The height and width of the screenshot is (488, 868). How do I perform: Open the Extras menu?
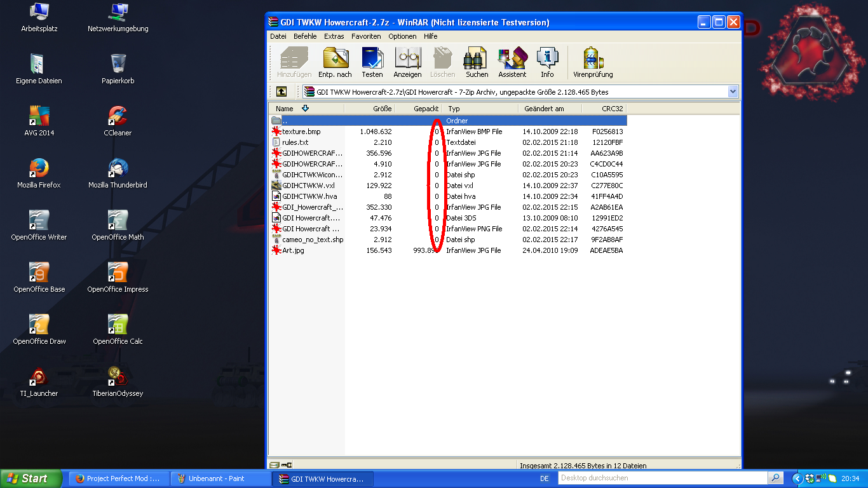click(x=334, y=36)
